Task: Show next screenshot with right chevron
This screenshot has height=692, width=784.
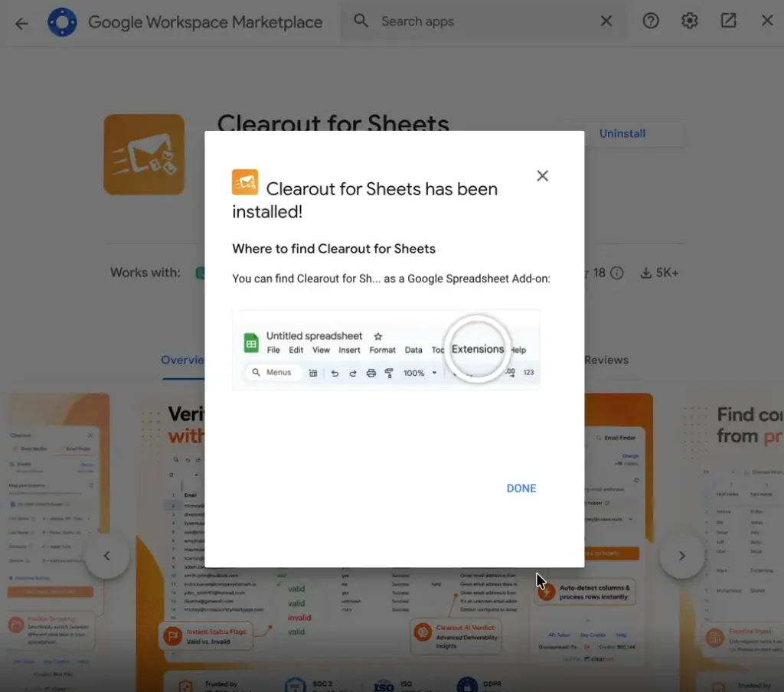Action: [x=682, y=556]
